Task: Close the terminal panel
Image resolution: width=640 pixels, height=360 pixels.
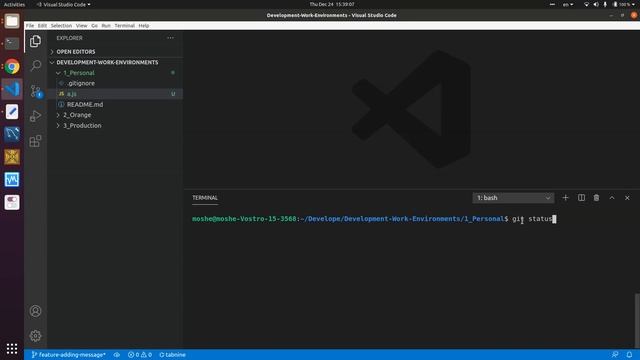Action: [x=627, y=198]
